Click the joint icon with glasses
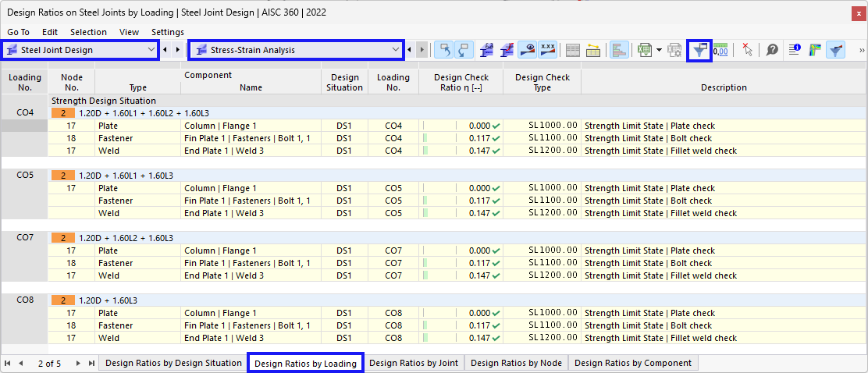The height and width of the screenshot is (373, 868). pyautogui.click(x=487, y=50)
